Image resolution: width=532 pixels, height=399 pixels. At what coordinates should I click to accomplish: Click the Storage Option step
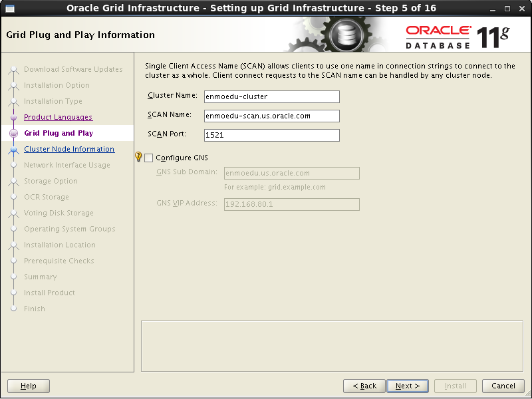click(51, 181)
